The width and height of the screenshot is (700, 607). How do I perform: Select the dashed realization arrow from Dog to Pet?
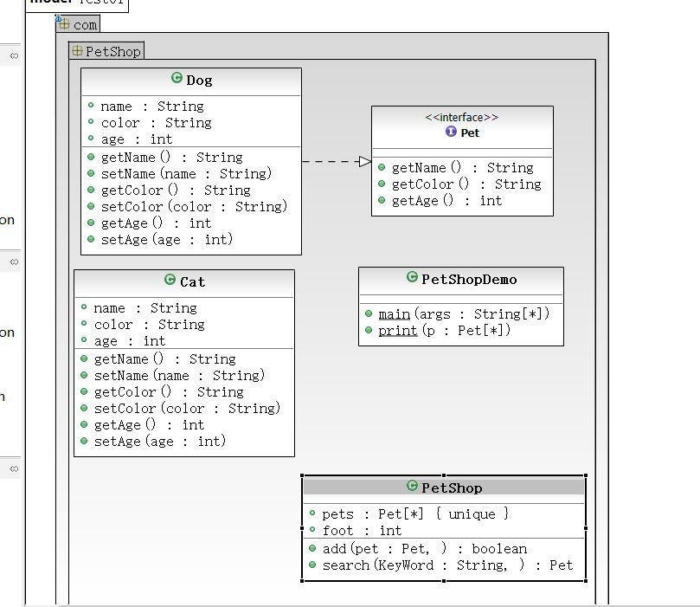337,161
